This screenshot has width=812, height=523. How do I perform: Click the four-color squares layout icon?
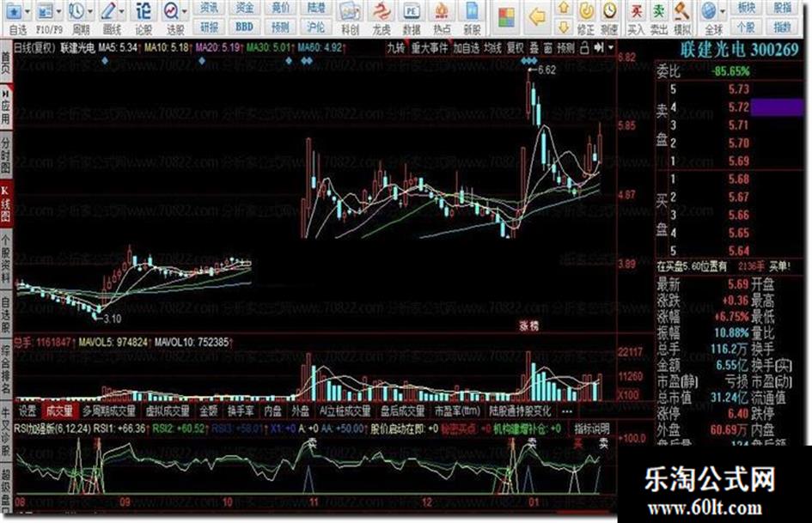point(506,18)
